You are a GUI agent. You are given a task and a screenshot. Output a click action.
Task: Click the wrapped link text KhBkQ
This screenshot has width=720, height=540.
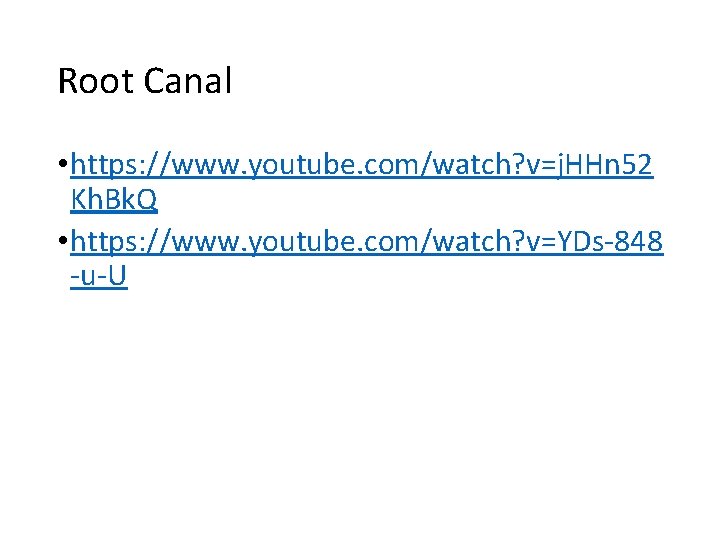(x=114, y=200)
